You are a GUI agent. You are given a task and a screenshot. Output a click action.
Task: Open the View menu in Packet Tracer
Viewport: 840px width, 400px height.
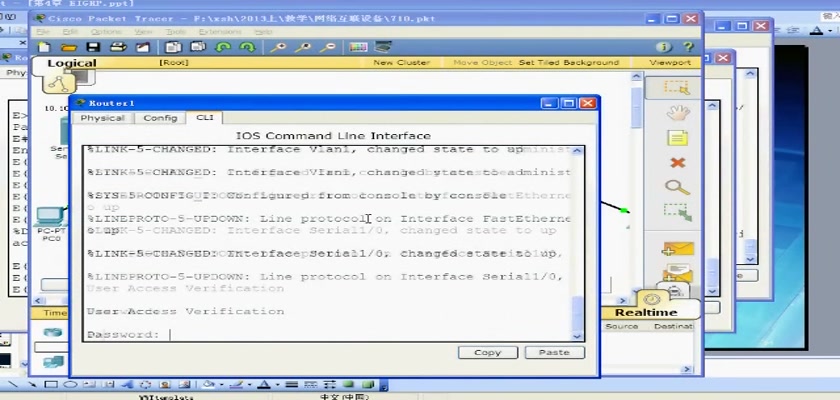coord(144,32)
